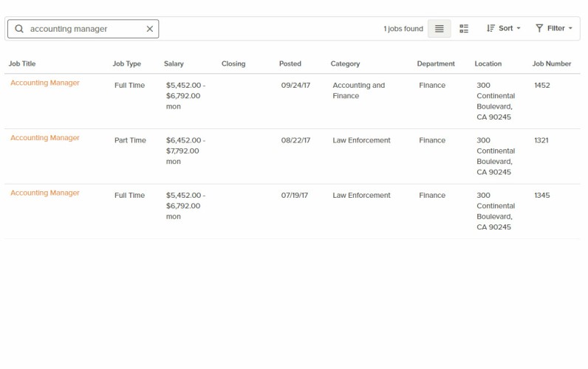Click the search magnifier icon
The height and width of the screenshot is (369, 588).
(19, 29)
